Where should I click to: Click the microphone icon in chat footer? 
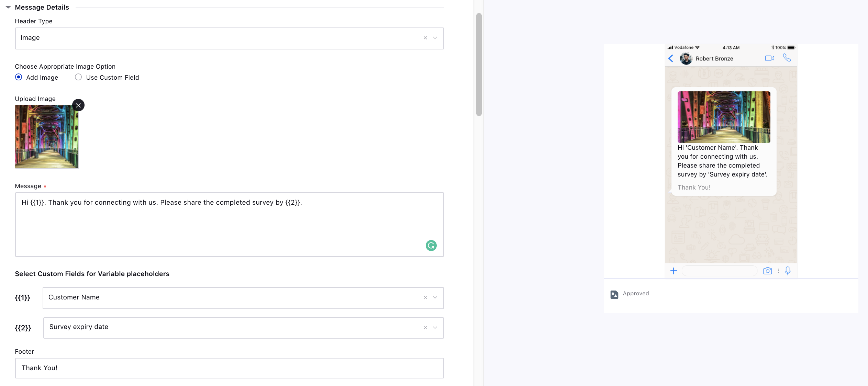pyautogui.click(x=789, y=270)
